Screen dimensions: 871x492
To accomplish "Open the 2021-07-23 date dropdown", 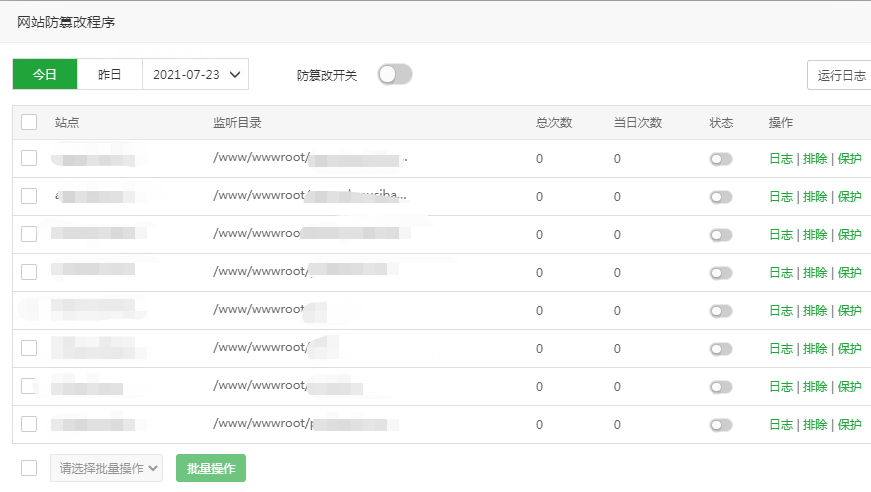I will (x=196, y=74).
